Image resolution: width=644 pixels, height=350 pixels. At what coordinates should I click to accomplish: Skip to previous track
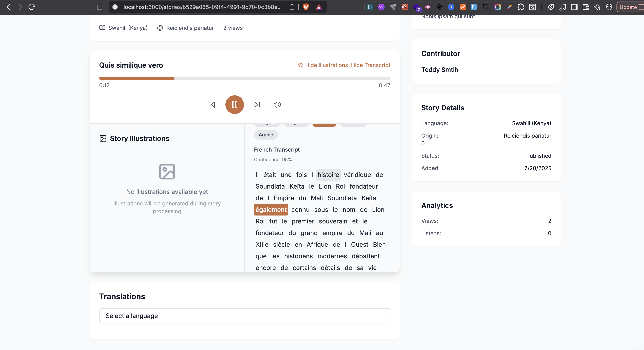212,105
